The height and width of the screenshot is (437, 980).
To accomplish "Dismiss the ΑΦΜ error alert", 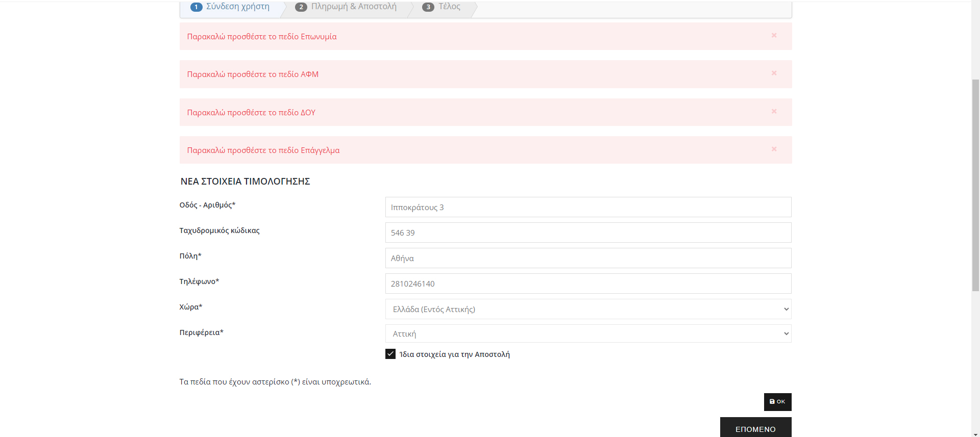I will click(x=774, y=73).
